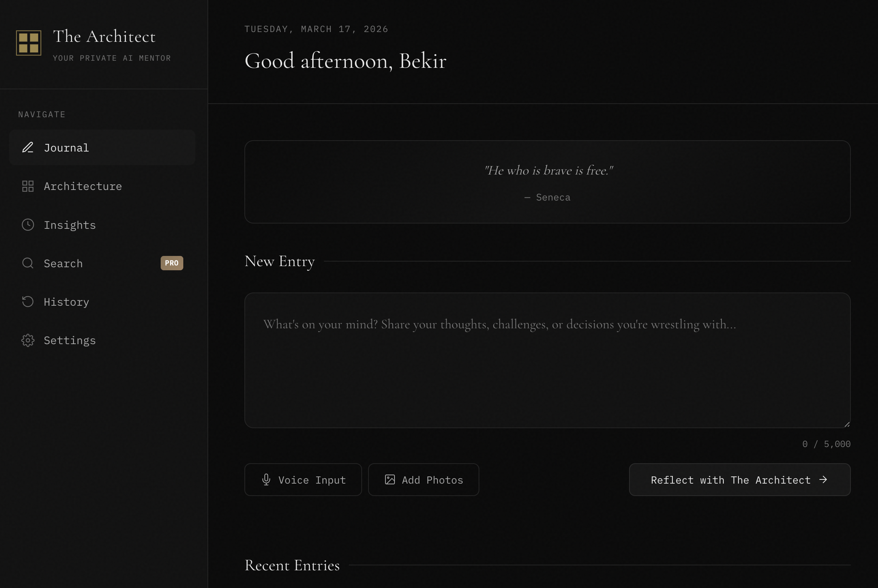Viewport: 878px width, 588px height.
Task: Open Insights from the sidebar
Action: coord(70,225)
